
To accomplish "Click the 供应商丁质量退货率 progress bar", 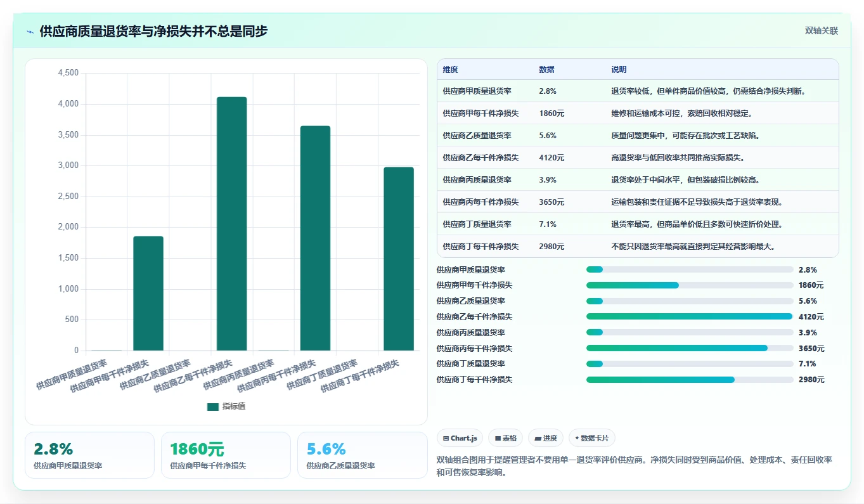I will [690, 364].
